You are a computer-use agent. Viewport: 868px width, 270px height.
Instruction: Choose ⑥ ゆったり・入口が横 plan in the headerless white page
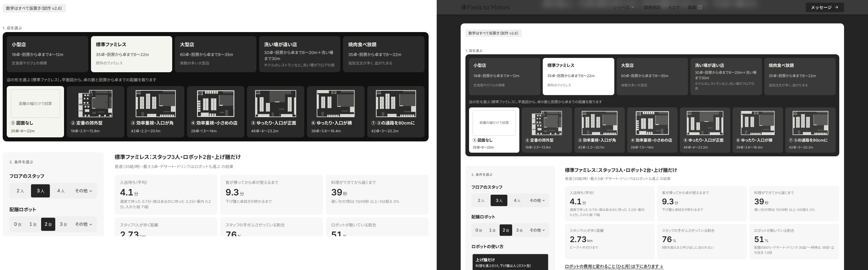click(x=336, y=112)
